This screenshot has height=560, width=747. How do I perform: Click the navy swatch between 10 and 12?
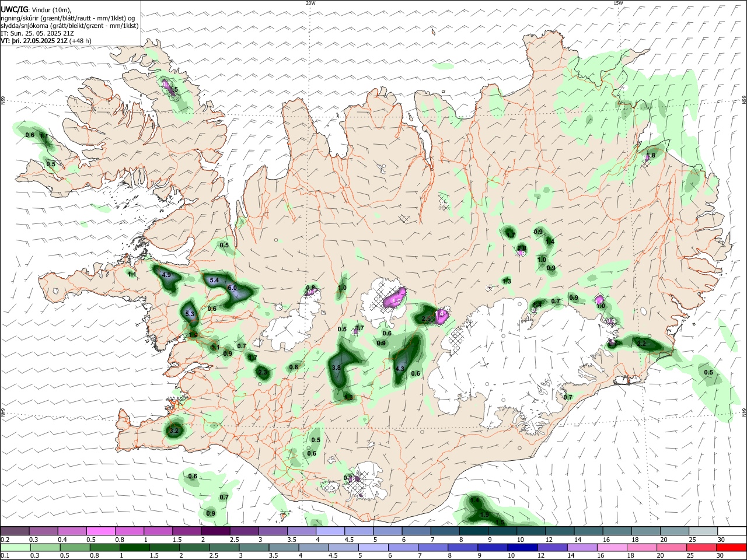tap(521, 547)
